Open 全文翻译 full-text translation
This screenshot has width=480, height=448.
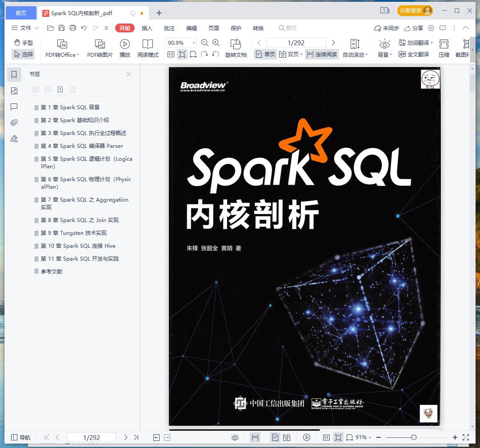point(414,55)
